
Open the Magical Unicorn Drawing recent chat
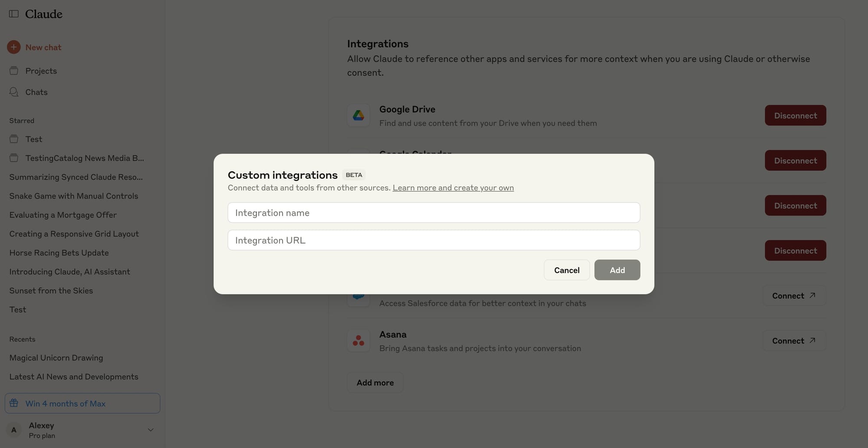[56, 358]
